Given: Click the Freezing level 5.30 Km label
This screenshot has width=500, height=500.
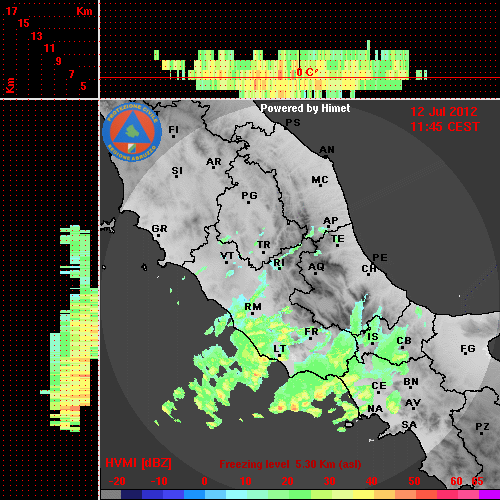Looking at the screenshot, I should point(290,464).
